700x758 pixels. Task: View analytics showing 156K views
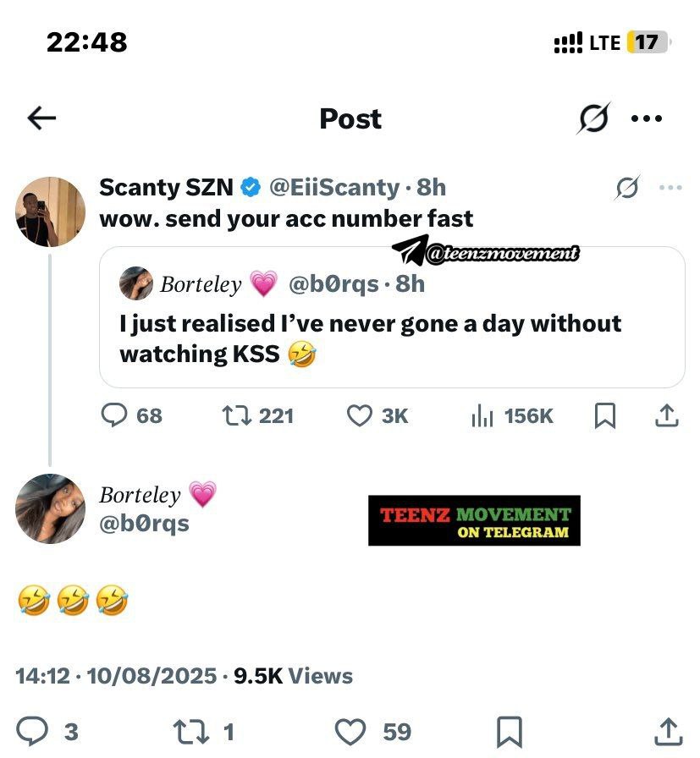pyautogui.click(x=512, y=416)
